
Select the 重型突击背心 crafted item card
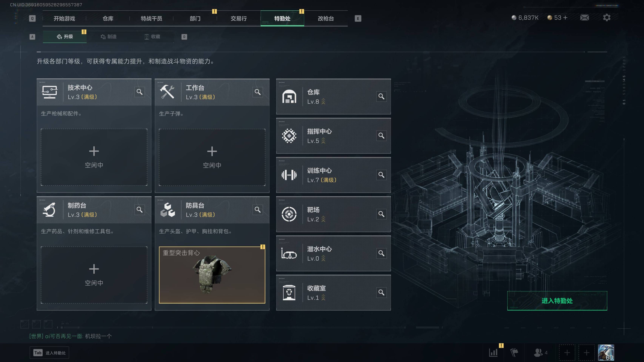(x=212, y=275)
